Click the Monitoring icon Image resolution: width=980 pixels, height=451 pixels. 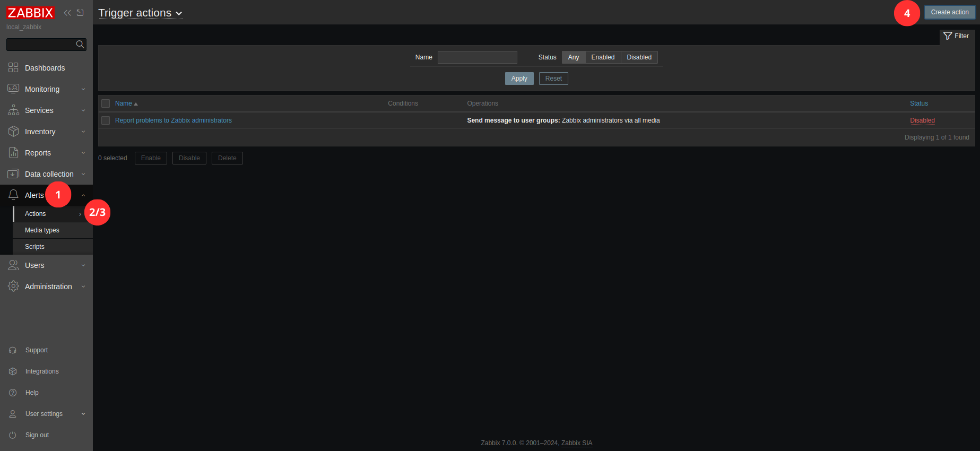[x=13, y=89]
